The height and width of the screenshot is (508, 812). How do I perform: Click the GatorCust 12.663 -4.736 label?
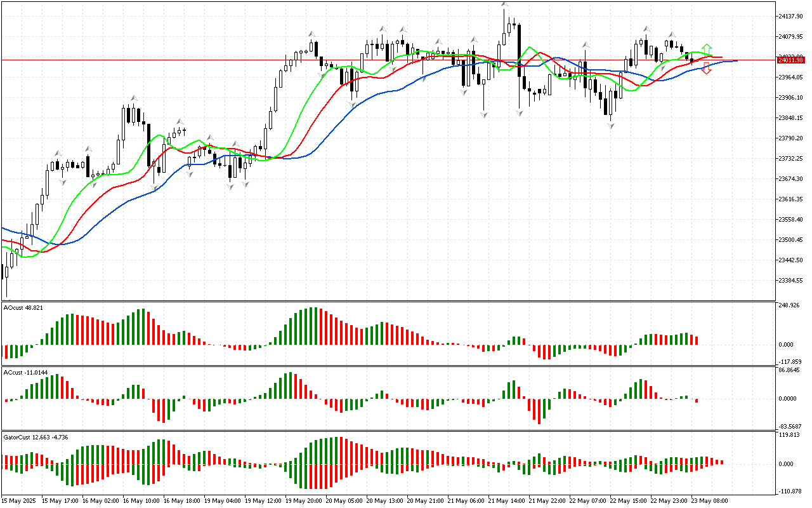click(x=36, y=437)
